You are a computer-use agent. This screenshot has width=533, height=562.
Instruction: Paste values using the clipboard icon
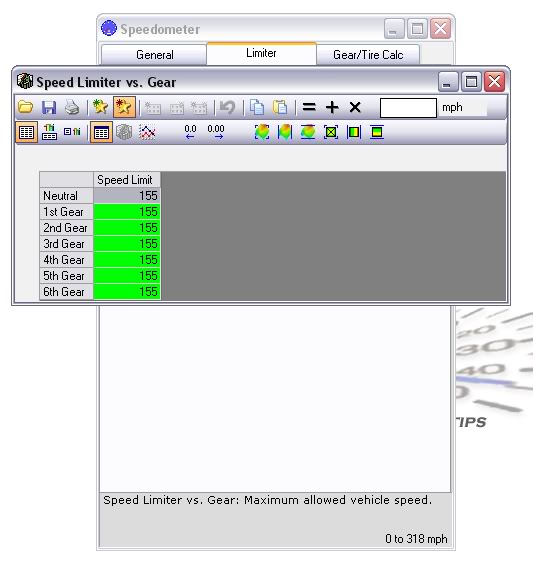pos(280,107)
